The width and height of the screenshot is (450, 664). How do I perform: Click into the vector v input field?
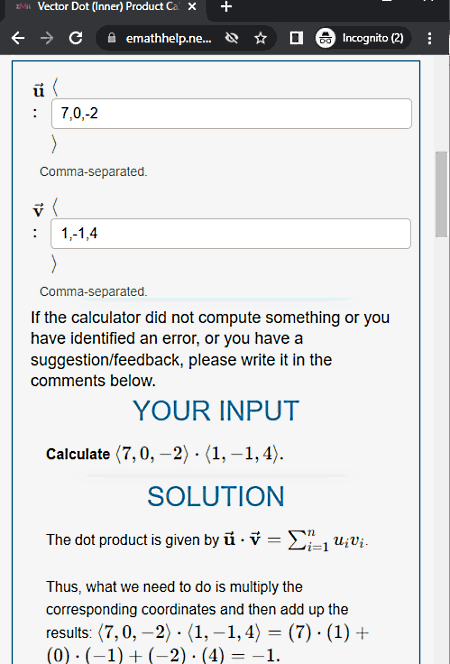click(x=230, y=233)
